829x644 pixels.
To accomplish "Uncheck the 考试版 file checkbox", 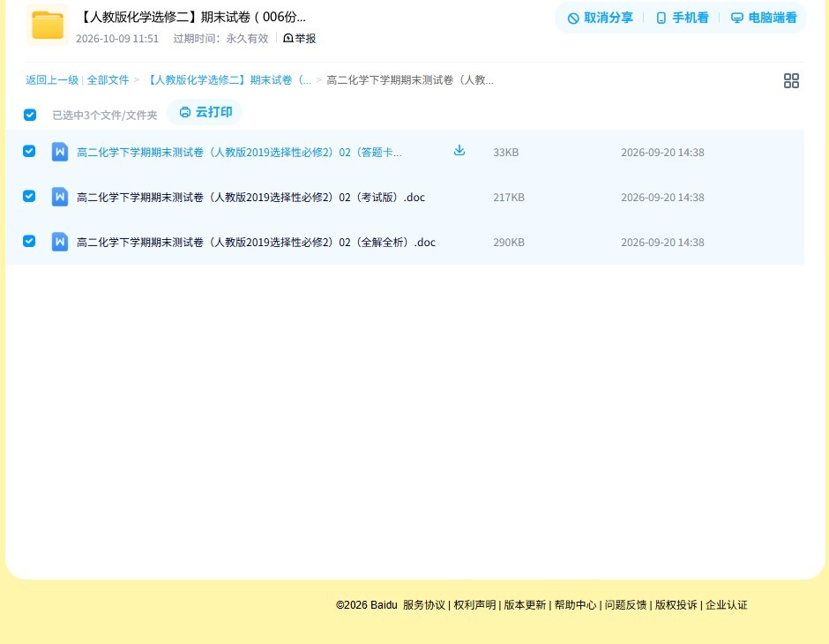I will [x=29, y=196].
